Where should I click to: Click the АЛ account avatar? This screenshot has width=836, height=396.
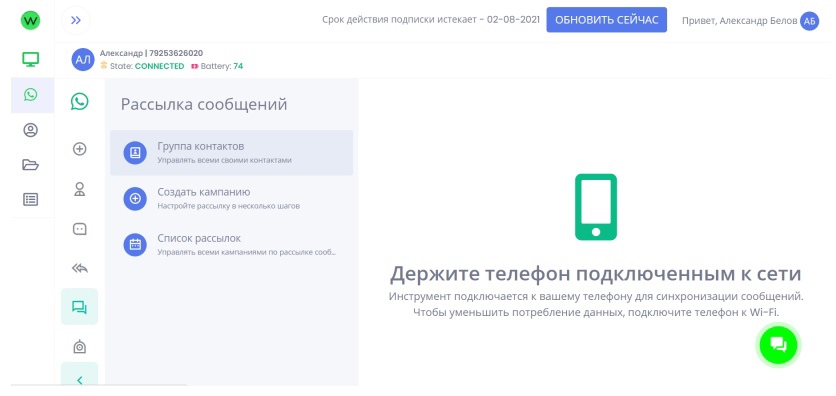[x=83, y=60]
